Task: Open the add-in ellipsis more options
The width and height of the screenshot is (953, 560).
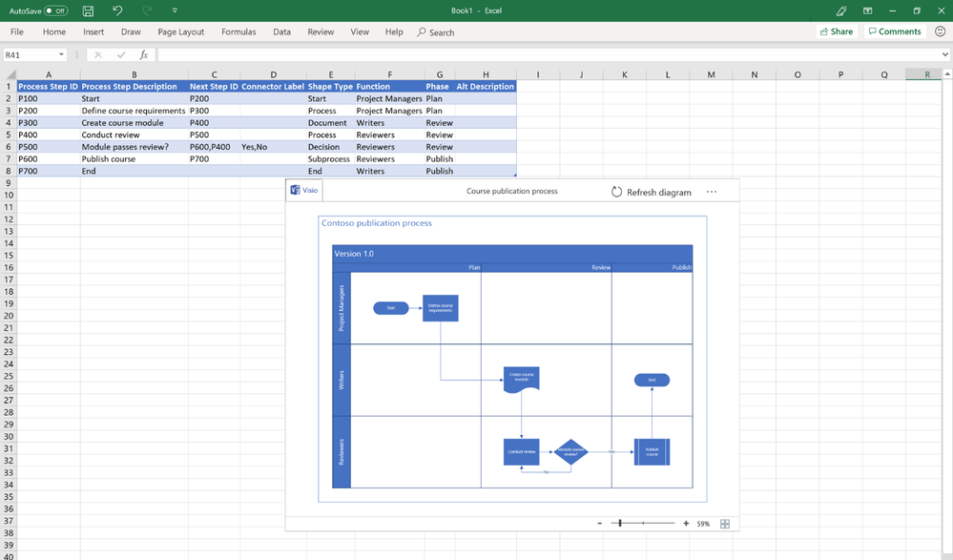Action: (x=711, y=192)
